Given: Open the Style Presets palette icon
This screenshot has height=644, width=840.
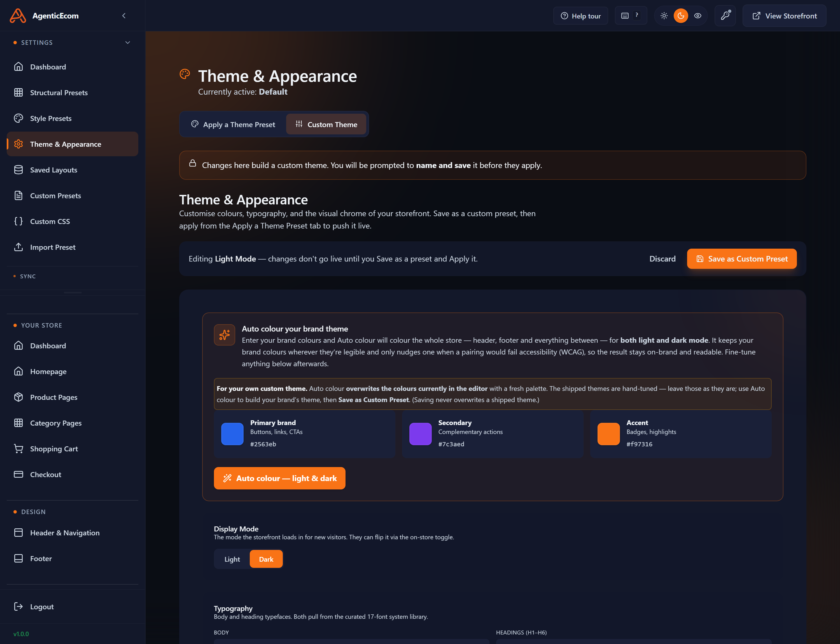Looking at the screenshot, I should click(x=18, y=118).
